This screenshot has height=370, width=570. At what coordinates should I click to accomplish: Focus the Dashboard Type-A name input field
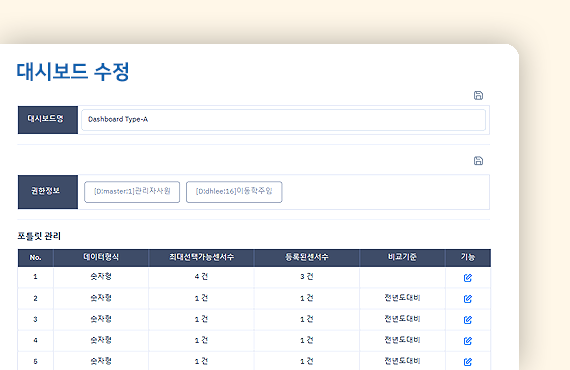pos(284,120)
